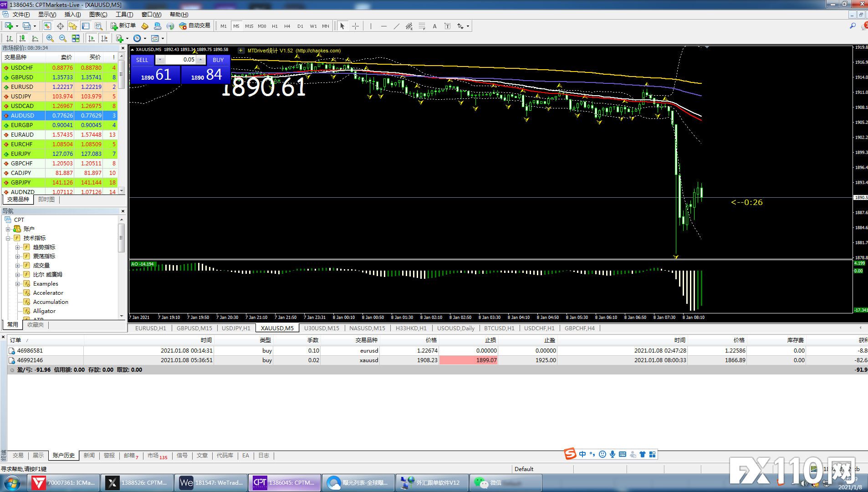This screenshot has height=492, width=868.
Task: Select the EURUSD row in Market Watch
Action: 60,87
